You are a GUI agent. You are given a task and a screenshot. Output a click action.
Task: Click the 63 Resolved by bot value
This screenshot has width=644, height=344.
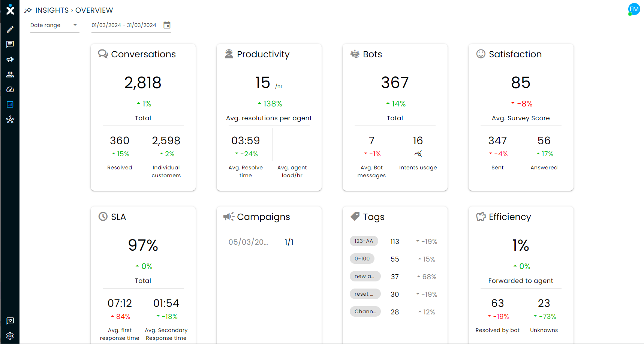point(497,303)
